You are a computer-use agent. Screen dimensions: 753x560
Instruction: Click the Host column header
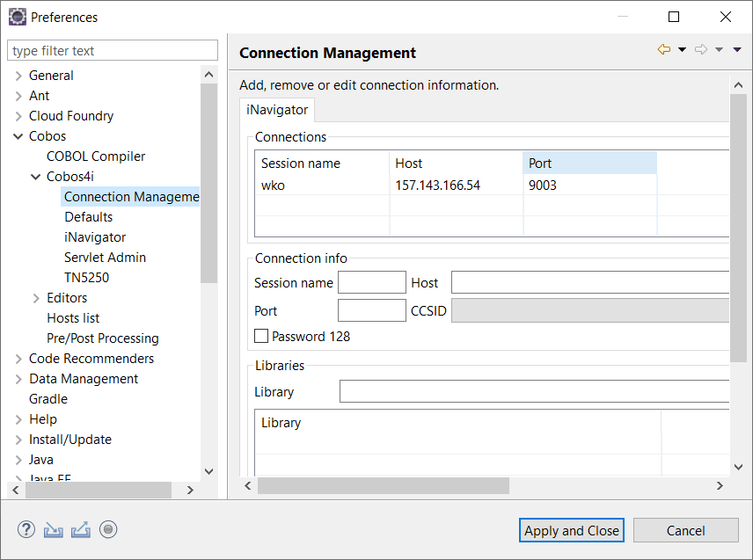coord(456,164)
